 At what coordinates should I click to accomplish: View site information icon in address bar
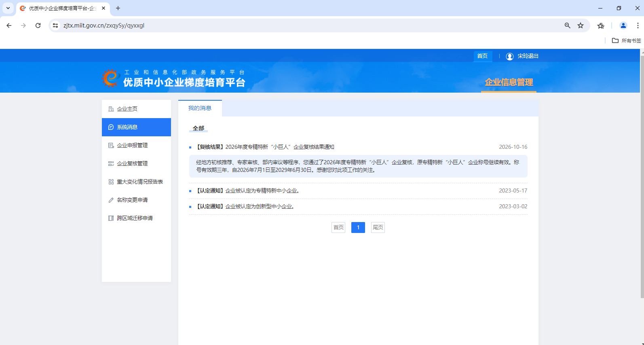click(55, 25)
